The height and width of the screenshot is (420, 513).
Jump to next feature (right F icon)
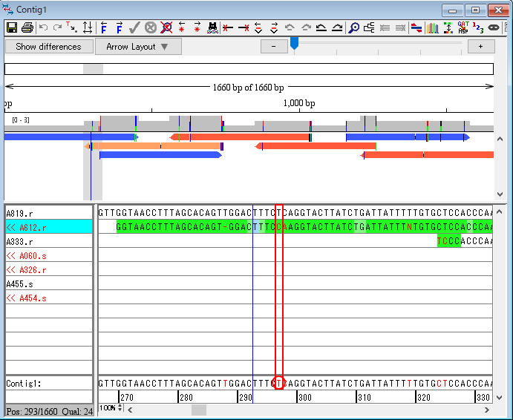click(x=120, y=27)
